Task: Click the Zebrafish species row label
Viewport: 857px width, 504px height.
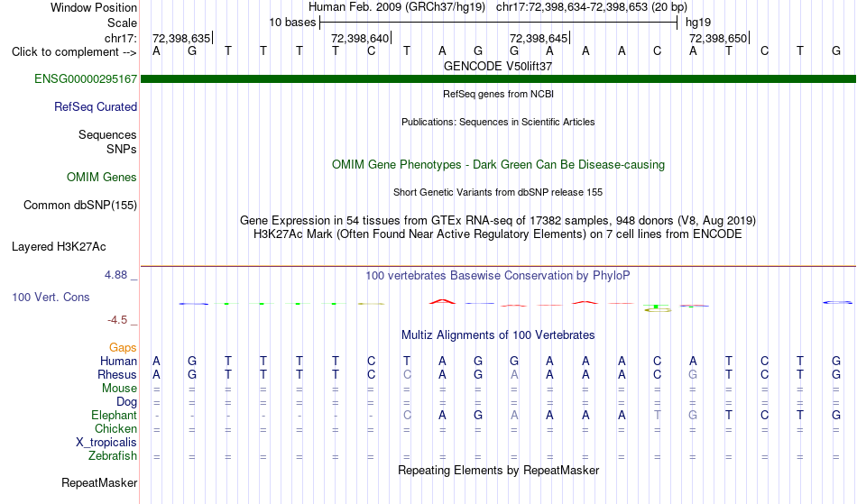Action: pyautogui.click(x=113, y=455)
